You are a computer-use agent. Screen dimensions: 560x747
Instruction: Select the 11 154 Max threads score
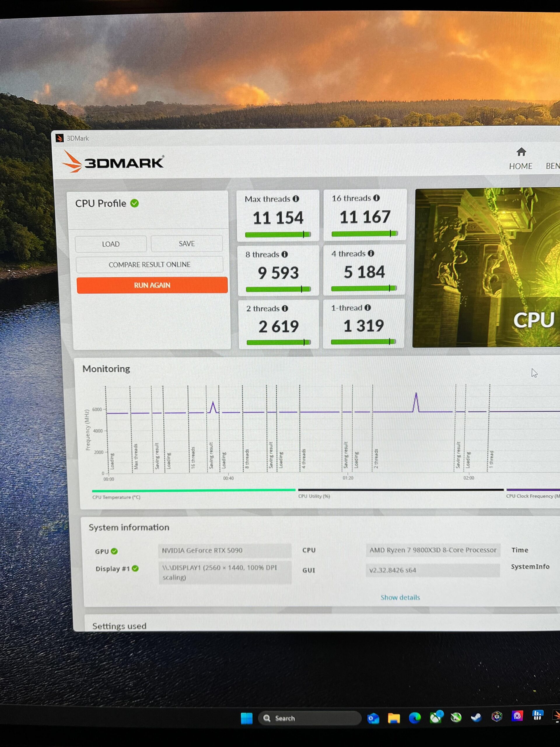278,218
